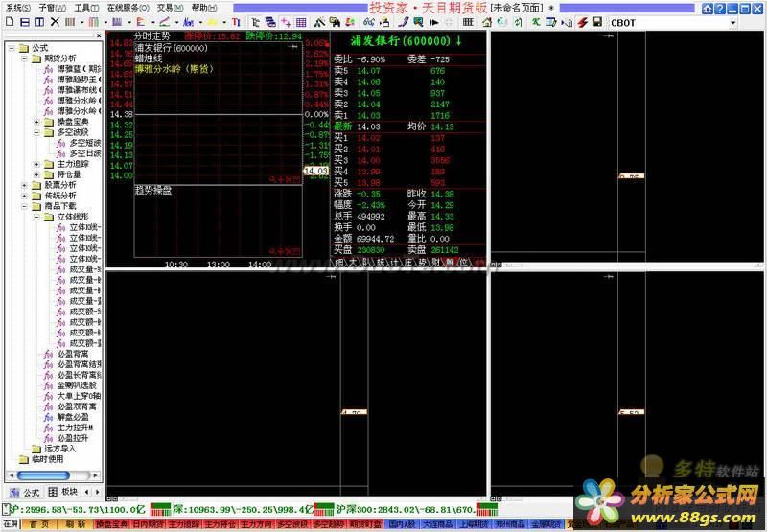Close the formula tree side panel
Screen dimensions: 767x532
tap(99, 35)
